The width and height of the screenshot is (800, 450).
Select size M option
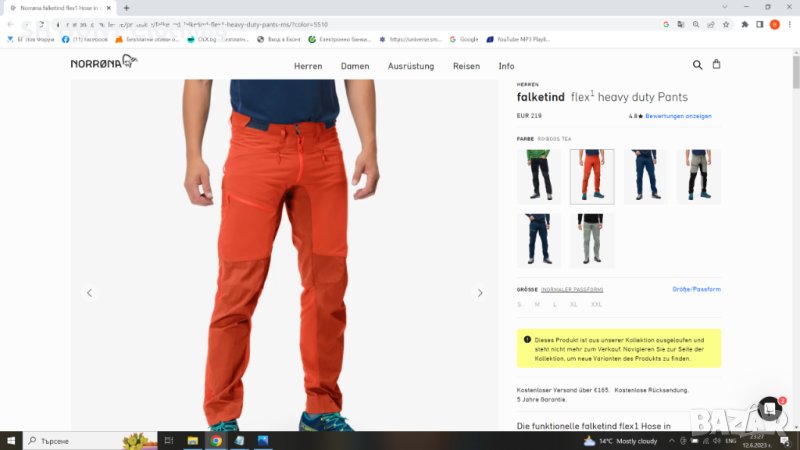pos(537,304)
